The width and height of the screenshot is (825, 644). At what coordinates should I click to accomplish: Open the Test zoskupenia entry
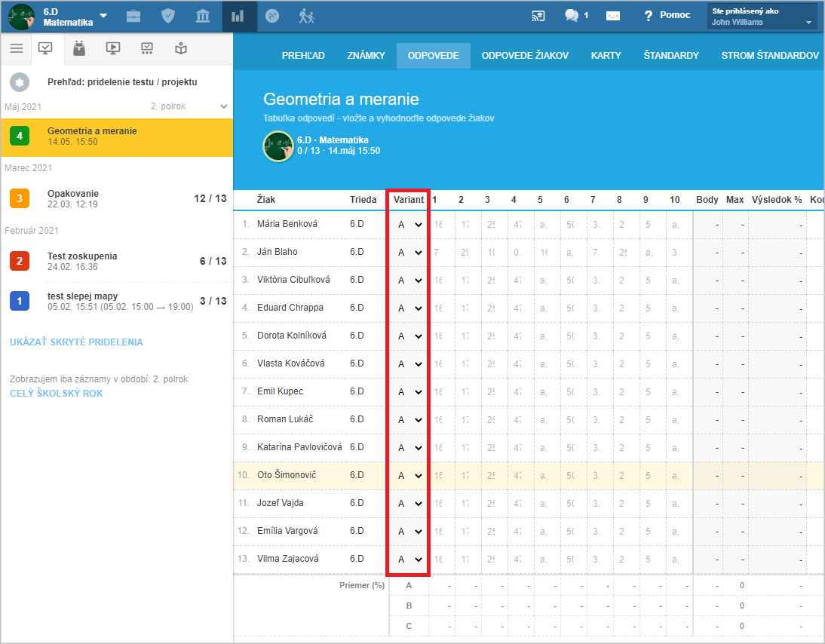[117, 262]
